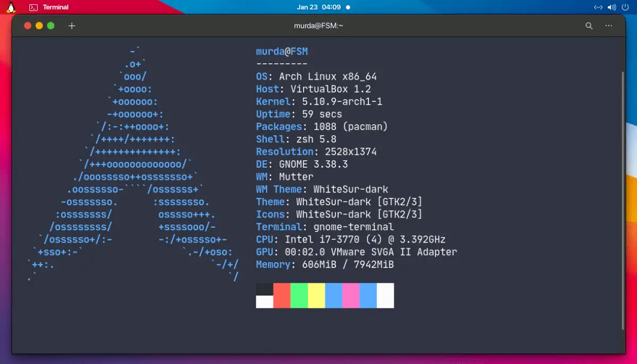Click the red close window button
Image resolution: width=637 pixels, height=364 pixels.
[x=28, y=25]
